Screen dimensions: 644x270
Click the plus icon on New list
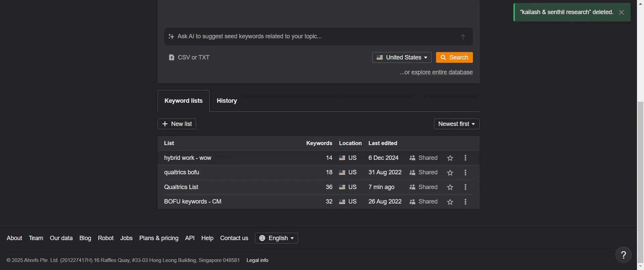point(165,124)
